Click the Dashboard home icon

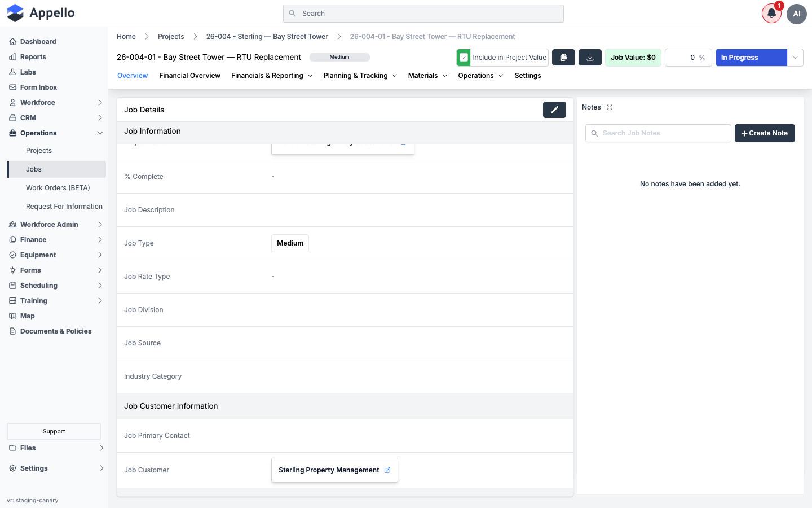point(12,42)
